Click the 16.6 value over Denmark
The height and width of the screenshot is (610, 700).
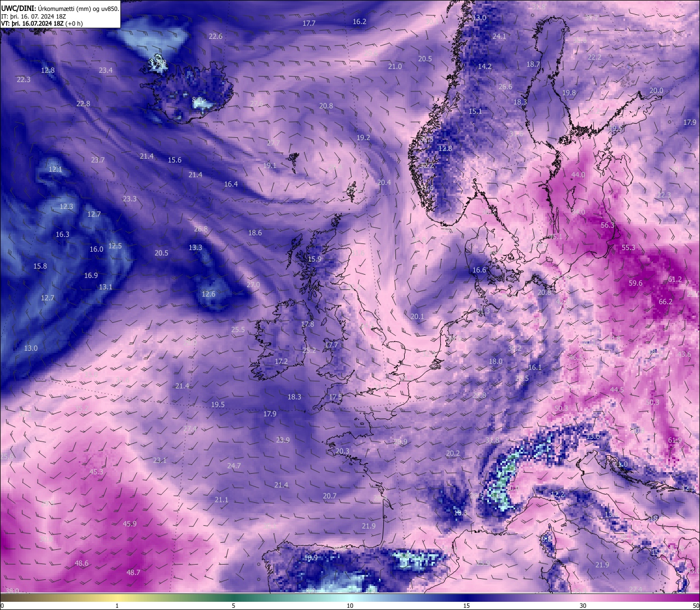[x=479, y=270]
